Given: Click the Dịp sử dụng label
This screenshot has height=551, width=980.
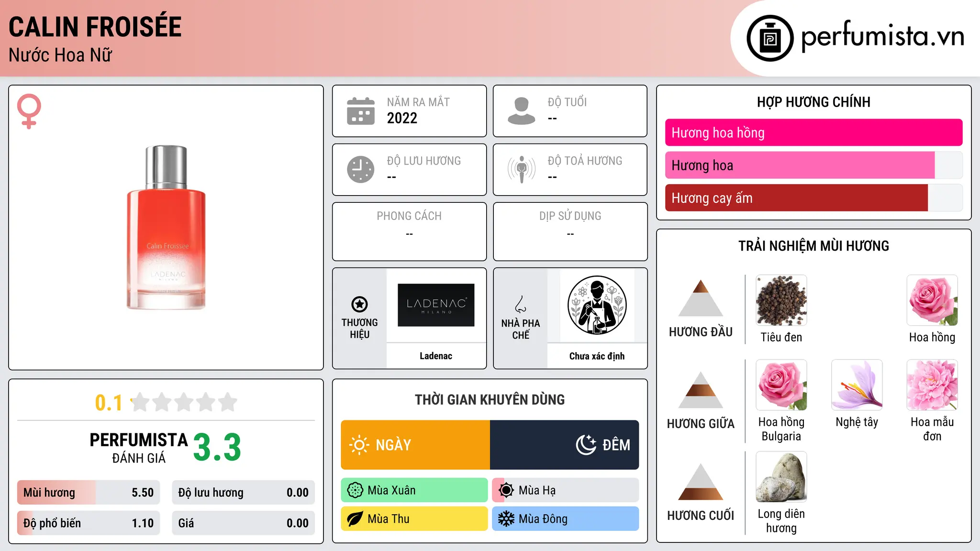Looking at the screenshot, I should (x=570, y=216).
